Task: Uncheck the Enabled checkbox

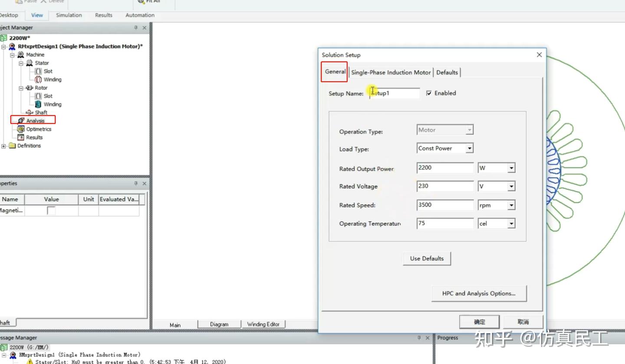Action: pos(429,93)
